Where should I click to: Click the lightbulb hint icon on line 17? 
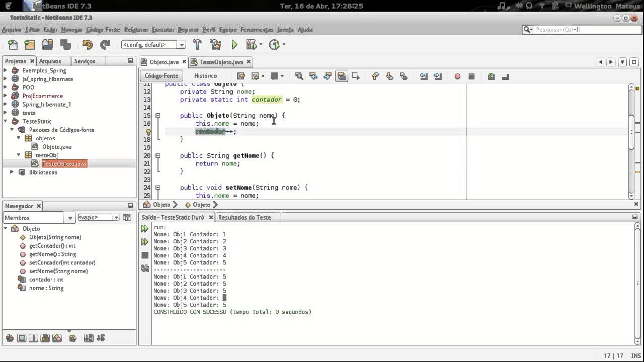pyautogui.click(x=148, y=132)
